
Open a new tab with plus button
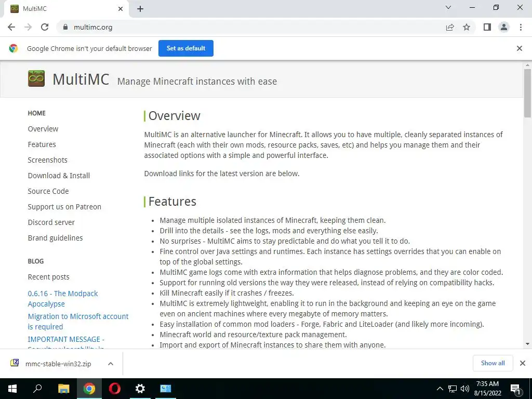(x=140, y=9)
